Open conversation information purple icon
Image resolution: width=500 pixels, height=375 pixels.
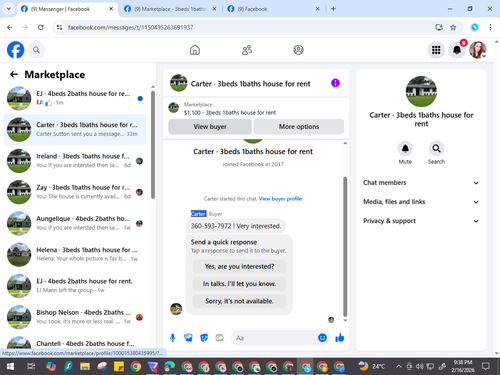click(335, 83)
